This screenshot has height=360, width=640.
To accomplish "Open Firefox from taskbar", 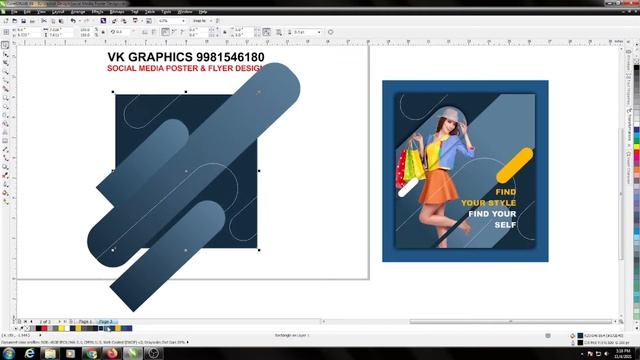I will [x=112, y=353].
